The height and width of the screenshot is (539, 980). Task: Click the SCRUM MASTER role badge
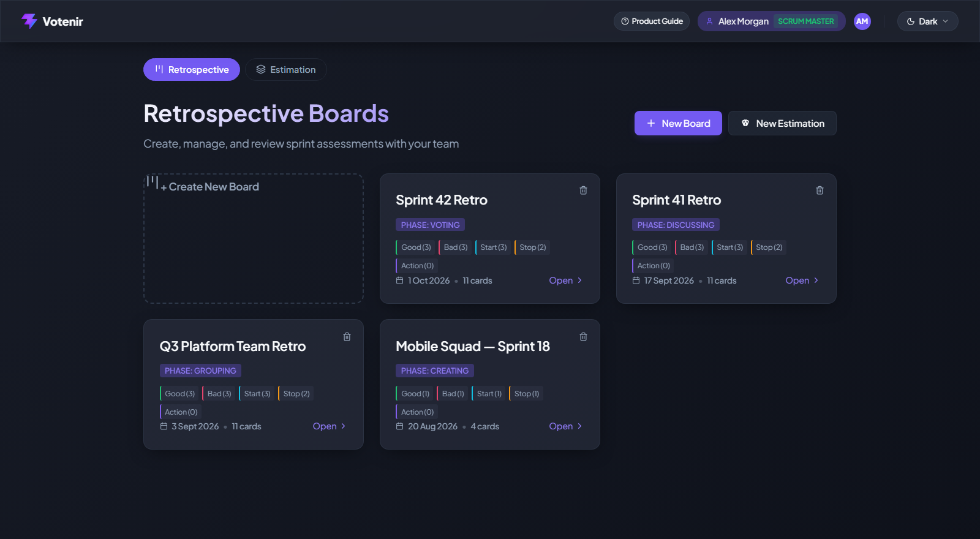(x=806, y=21)
